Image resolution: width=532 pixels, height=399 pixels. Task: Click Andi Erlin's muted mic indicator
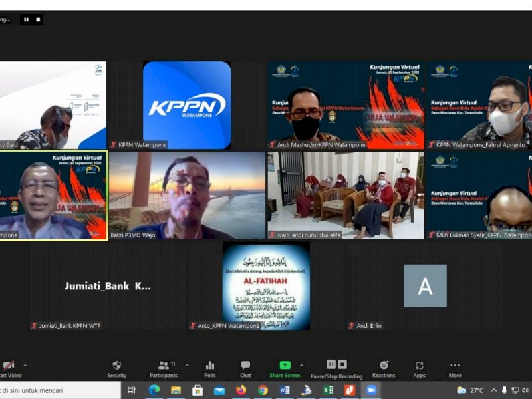click(x=352, y=325)
